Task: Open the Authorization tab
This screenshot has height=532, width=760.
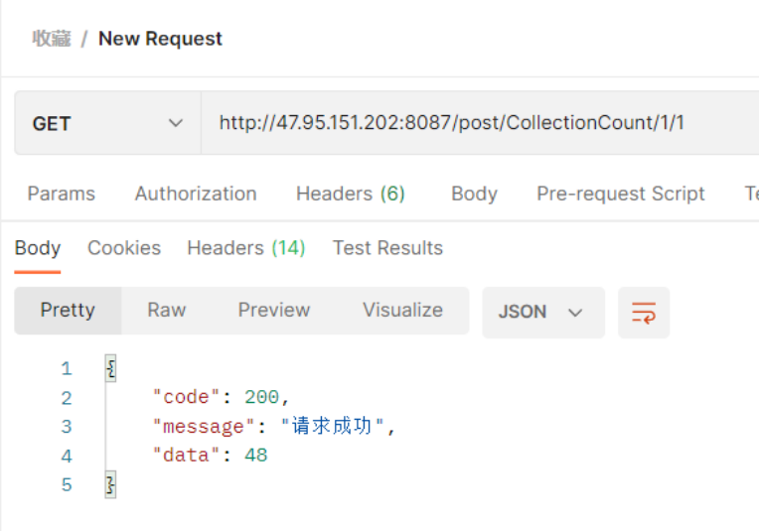Action: (x=196, y=194)
